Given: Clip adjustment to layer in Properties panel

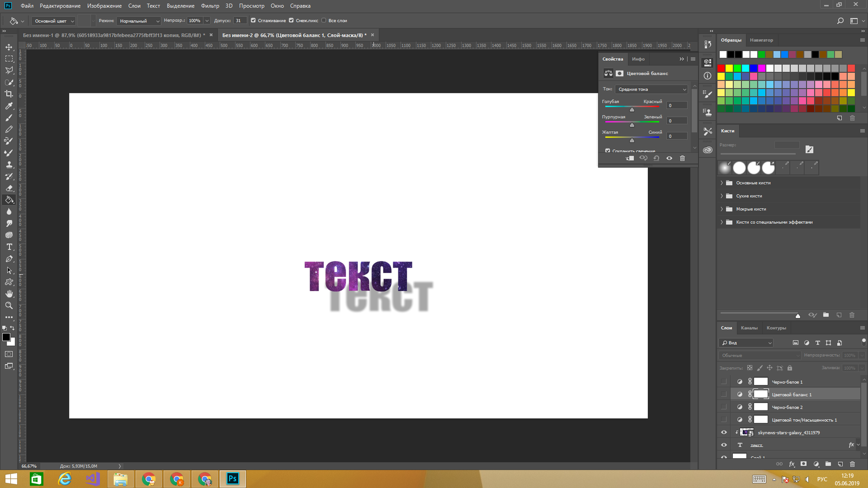Looking at the screenshot, I should point(630,158).
